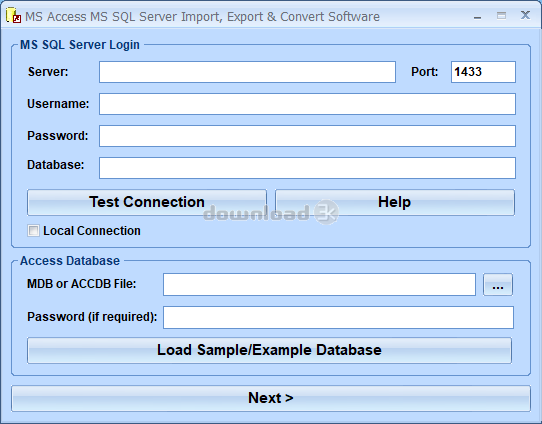542x424 pixels.
Task: Focus the MDB or ACCDB File field
Action: (x=319, y=285)
